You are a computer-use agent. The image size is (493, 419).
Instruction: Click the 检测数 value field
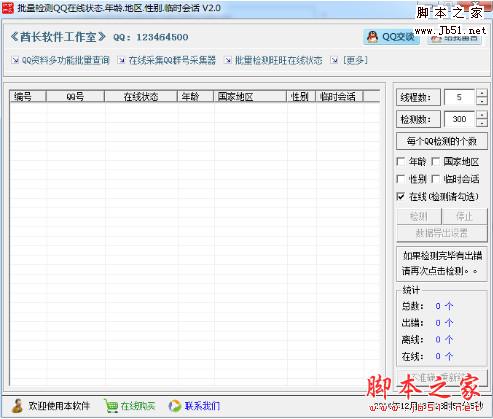459,119
